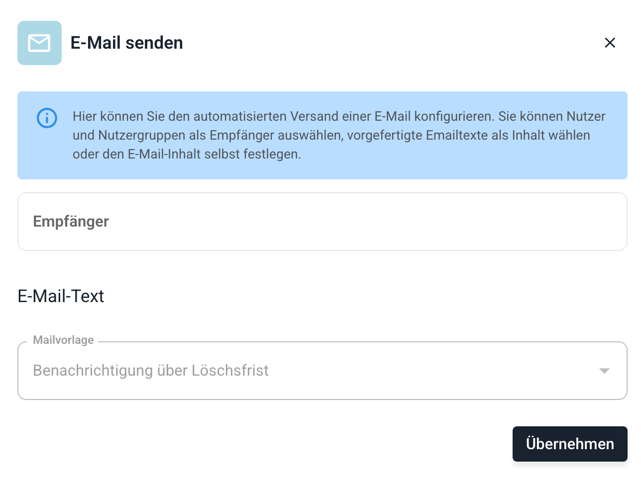Focus the Empfänger recipient field
Viewport: 644px width, 478px height.
coord(322,222)
